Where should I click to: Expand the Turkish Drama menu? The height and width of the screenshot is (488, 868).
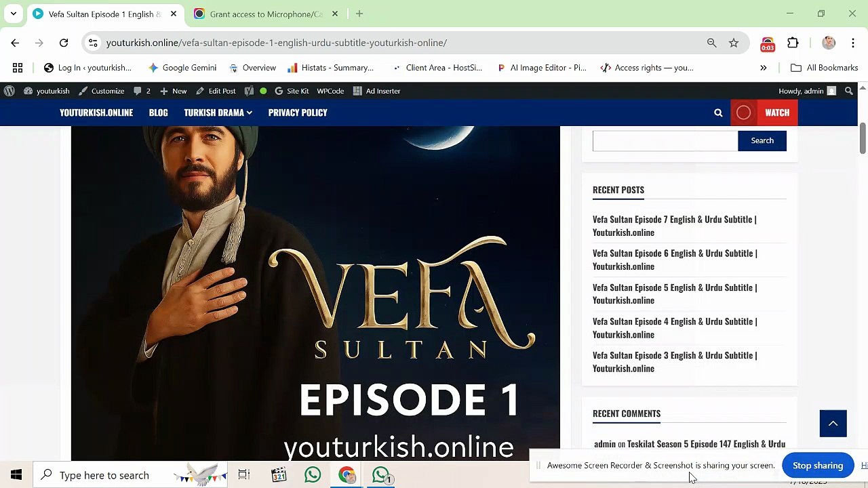click(218, 113)
